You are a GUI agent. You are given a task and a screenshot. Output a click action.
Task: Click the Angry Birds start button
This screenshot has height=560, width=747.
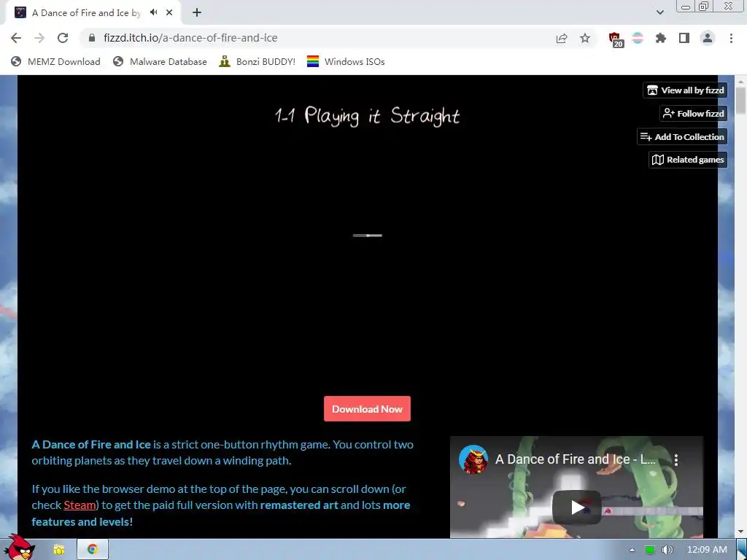(x=21, y=547)
